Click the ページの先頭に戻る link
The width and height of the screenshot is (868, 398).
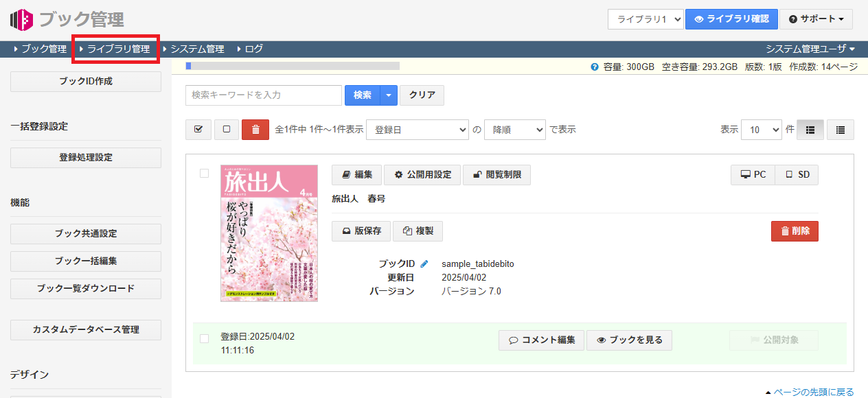(813, 392)
